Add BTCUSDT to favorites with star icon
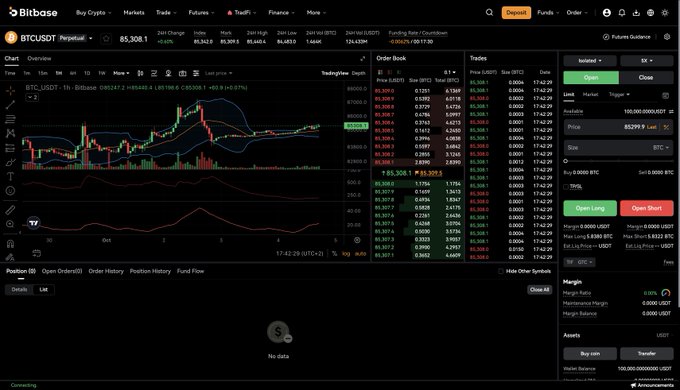Screen dimensions: 680x390 click(106, 39)
